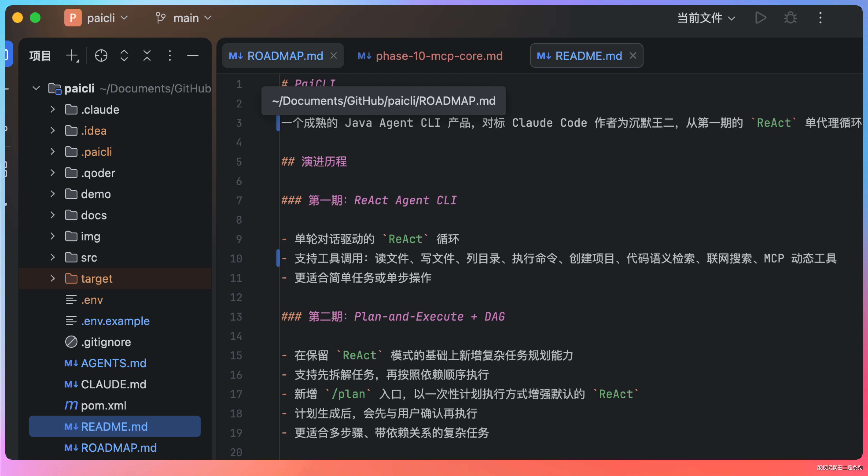Click the Debug bug icon

(790, 18)
